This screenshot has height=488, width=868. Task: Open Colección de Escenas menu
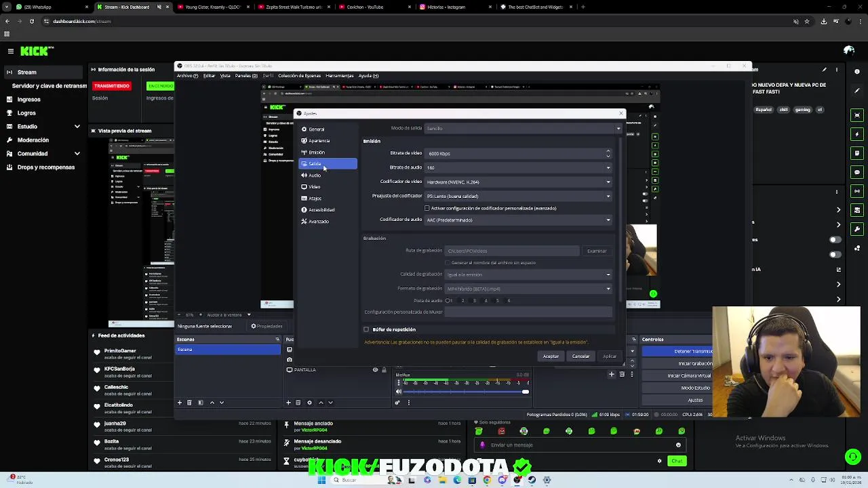click(x=299, y=75)
